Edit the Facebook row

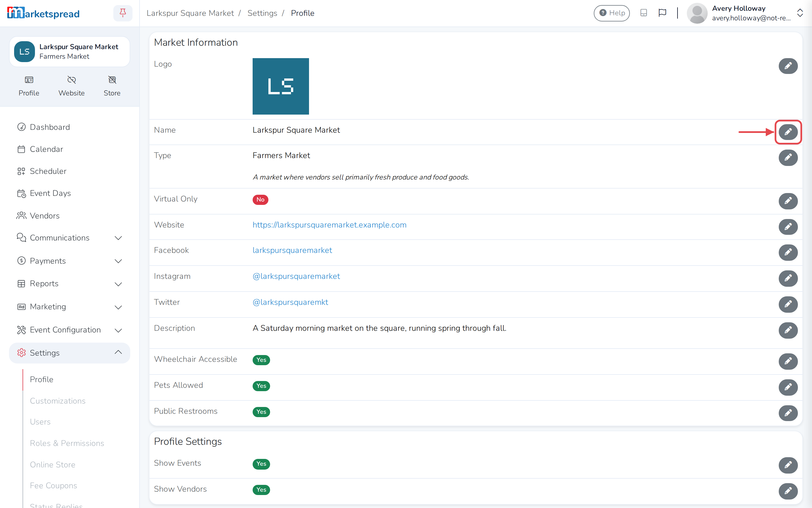pyautogui.click(x=788, y=252)
